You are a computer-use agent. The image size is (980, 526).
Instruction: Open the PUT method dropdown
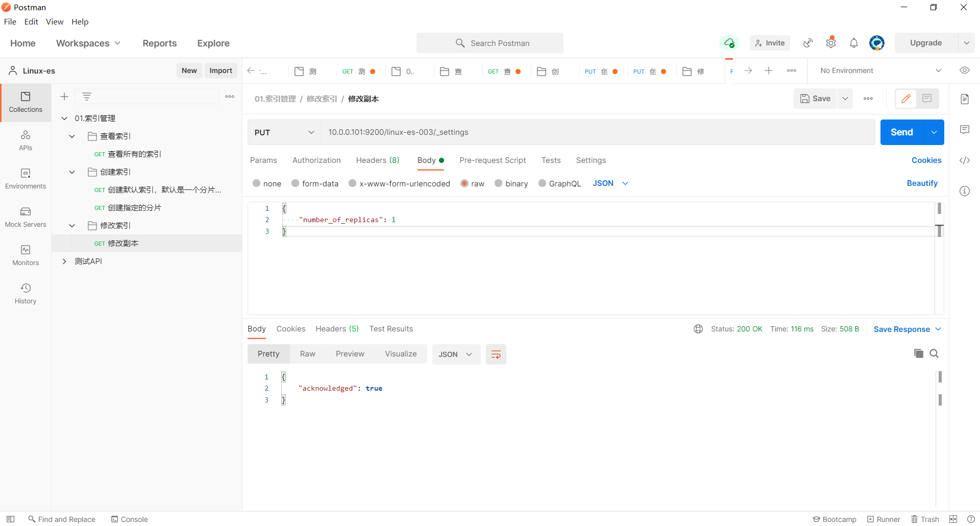pos(284,132)
